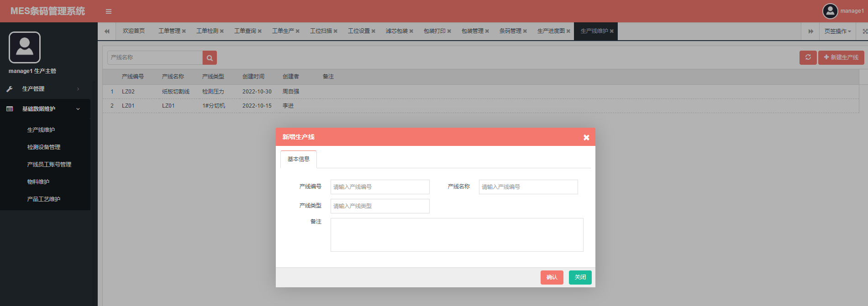Select the 周自强 creator cell
Screen dimensions: 868x306
click(x=291, y=92)
